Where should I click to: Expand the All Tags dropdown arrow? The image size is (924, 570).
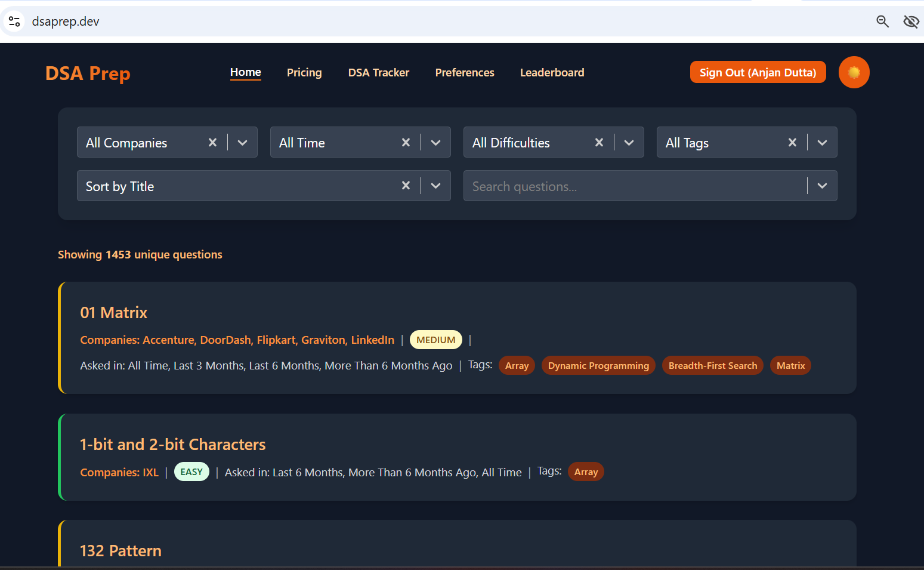tap(822, 143)
